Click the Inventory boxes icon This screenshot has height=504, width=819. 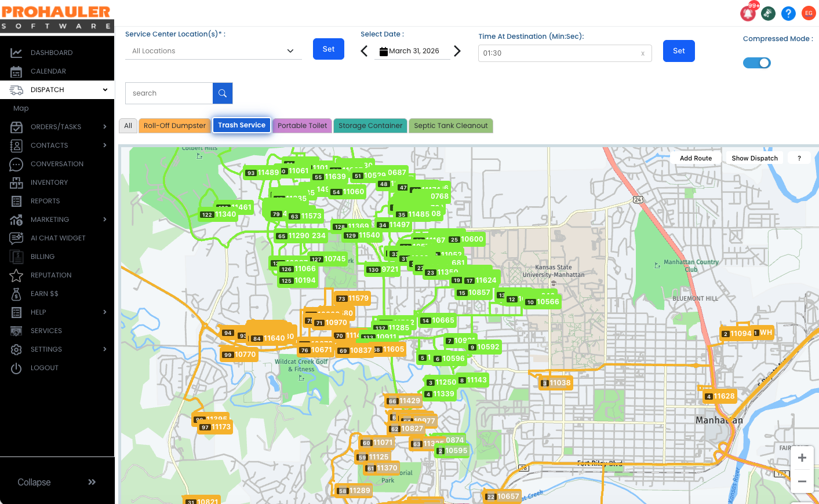point(16,182)
